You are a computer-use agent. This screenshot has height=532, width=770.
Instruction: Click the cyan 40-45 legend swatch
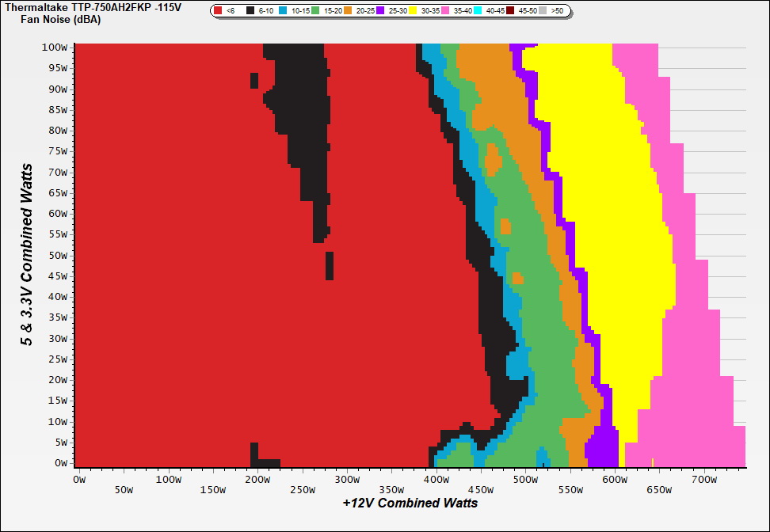tap(478, 11)
